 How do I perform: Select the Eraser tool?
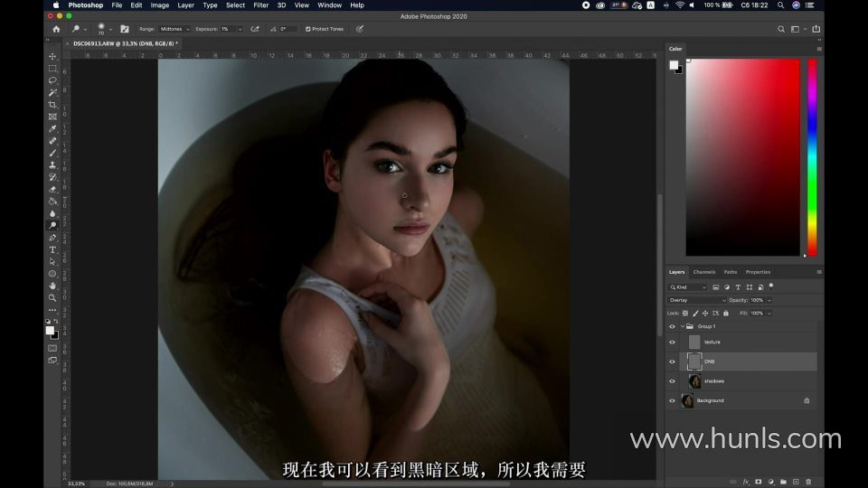(52, 189)
